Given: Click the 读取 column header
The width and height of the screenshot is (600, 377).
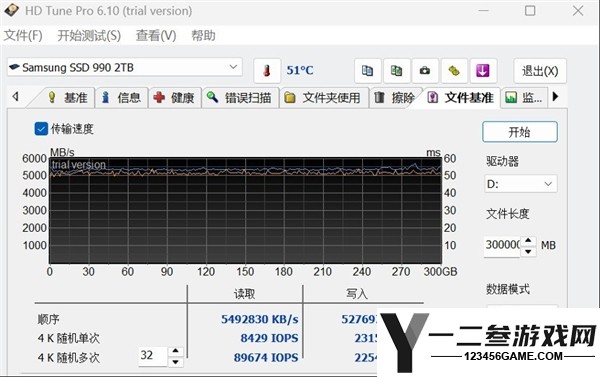Looking at the screenshot, I should point(245,294).
